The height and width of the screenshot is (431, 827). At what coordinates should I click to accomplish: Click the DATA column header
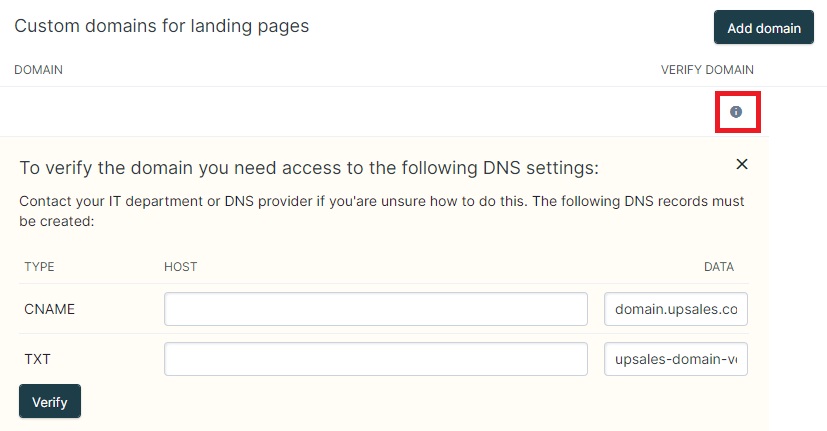point(719,266)
